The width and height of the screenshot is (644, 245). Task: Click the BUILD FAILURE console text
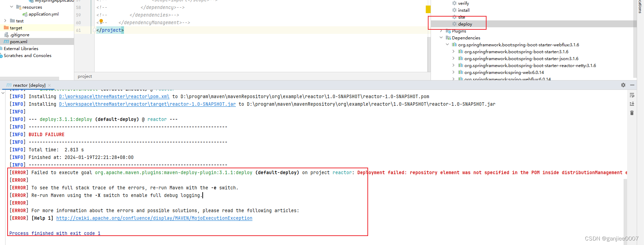coord(47,134)
